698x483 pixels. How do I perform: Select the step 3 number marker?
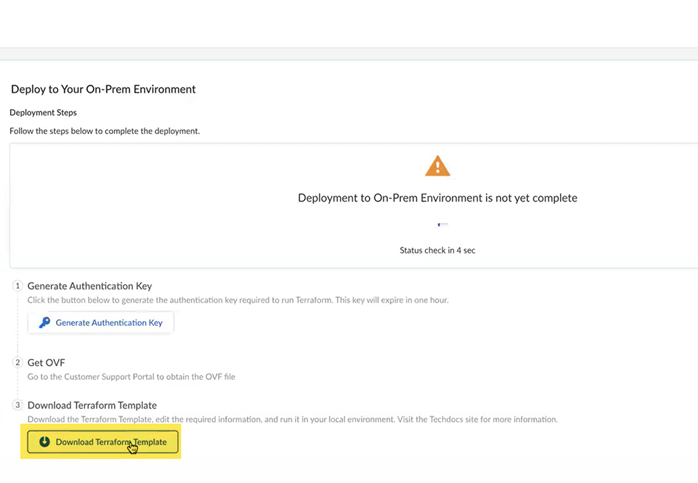(x=17, y=405)
